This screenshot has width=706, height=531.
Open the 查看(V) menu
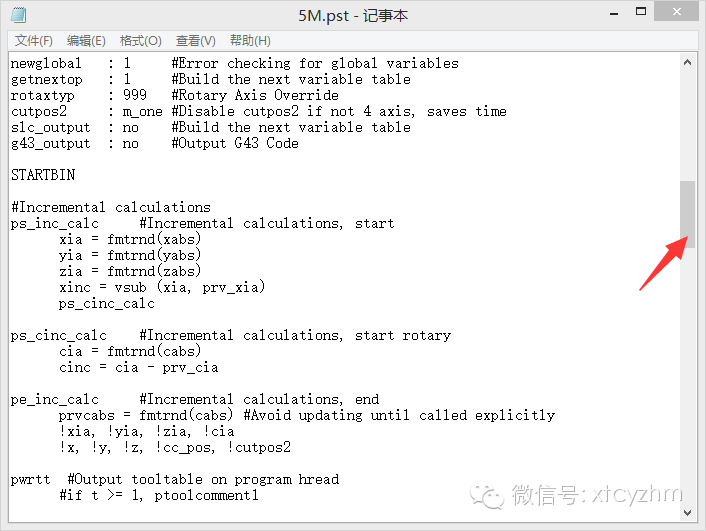tap(196, 40)
